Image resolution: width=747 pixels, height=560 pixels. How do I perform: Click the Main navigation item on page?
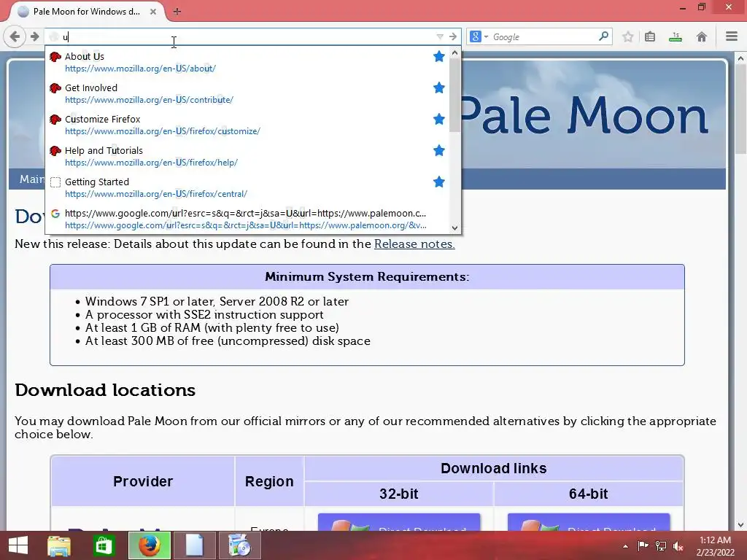tap(31, 179)
